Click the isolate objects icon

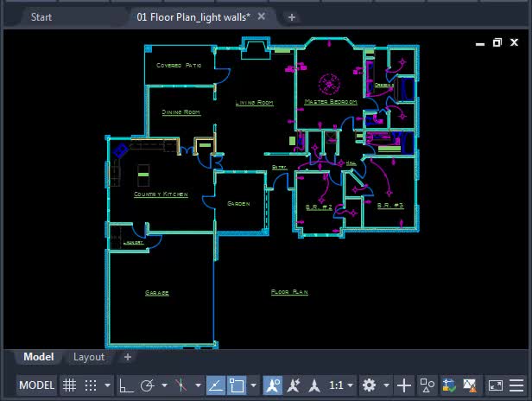427,385
